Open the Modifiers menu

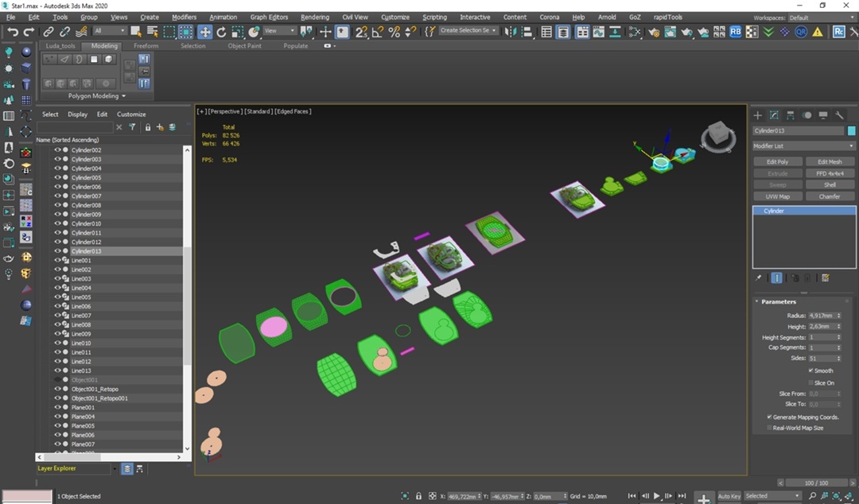tap(184, 17)
